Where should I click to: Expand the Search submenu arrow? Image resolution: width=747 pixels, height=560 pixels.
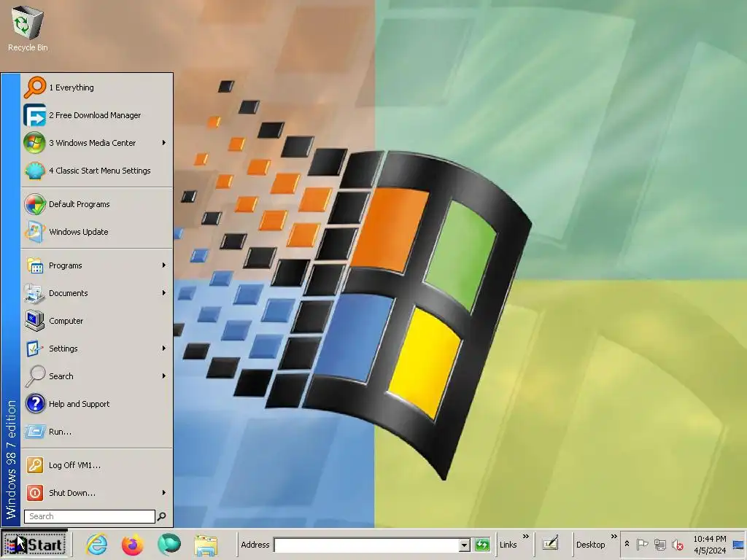(164, 376)
